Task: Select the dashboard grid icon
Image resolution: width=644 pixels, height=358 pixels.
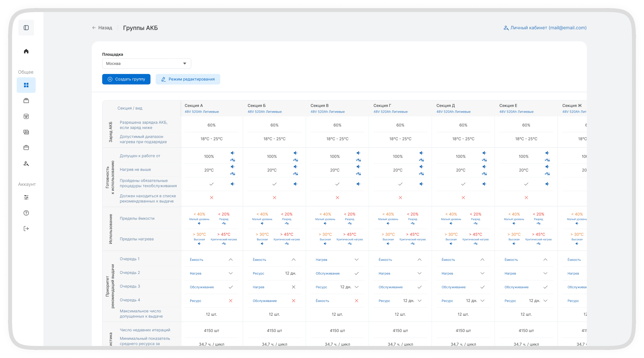Action: tap(26, 85)
